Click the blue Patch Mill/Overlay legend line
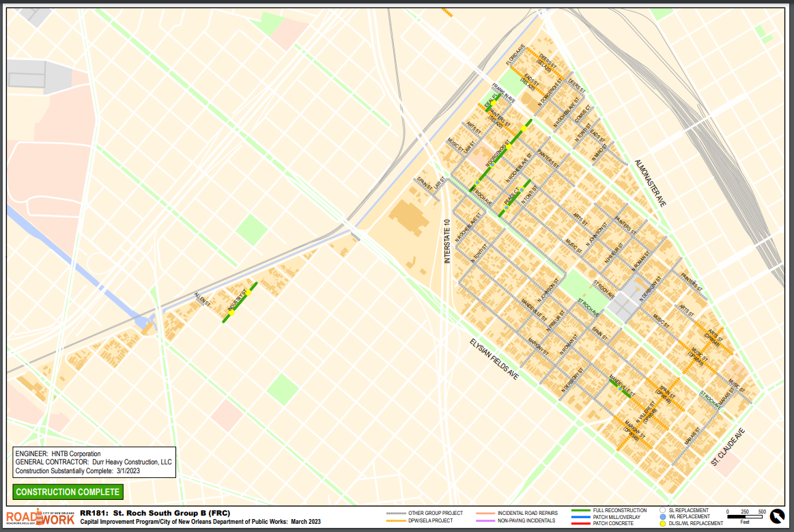 tap(581, 517)
